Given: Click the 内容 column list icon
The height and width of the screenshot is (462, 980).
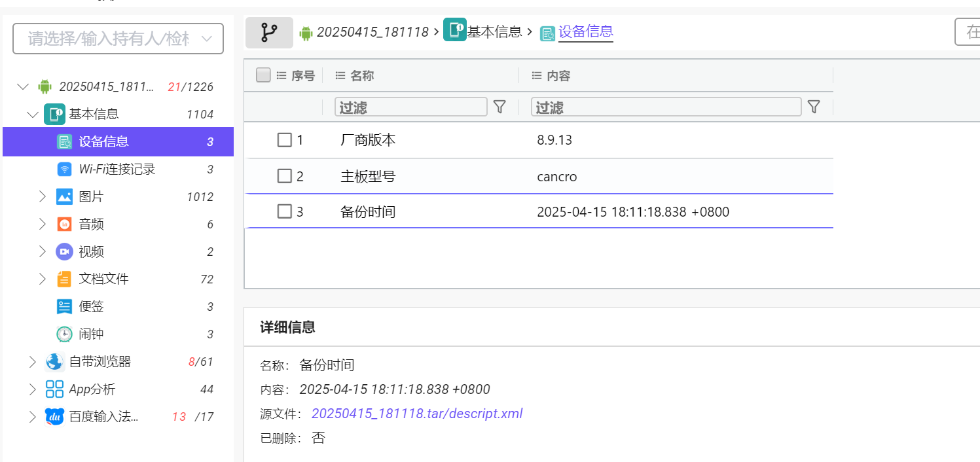Looking at the screenshot, I should [x=537, y=76].
